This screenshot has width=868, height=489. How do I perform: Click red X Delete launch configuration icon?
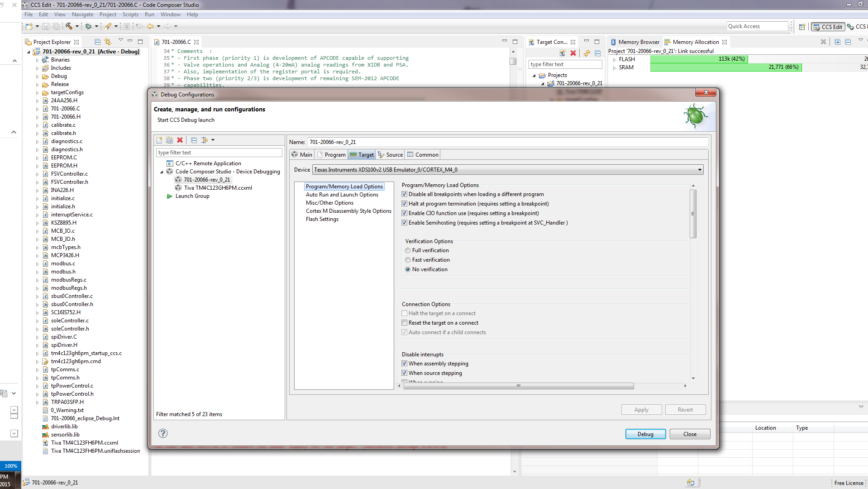coord(180,140)
